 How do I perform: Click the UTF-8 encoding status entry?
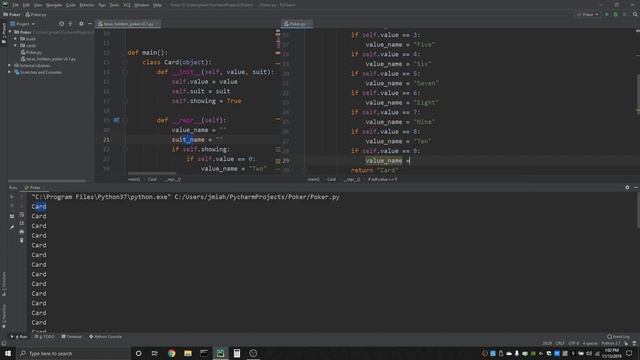click(x=574, y=343)
